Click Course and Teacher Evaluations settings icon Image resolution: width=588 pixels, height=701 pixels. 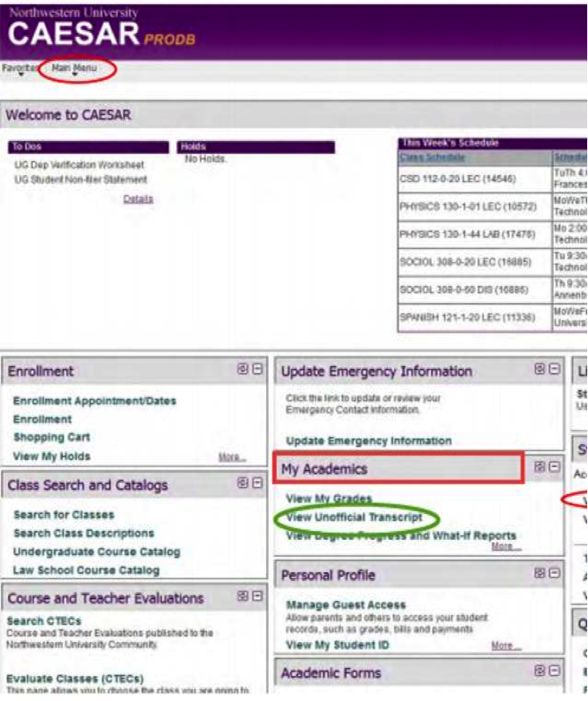coord(242,596)
